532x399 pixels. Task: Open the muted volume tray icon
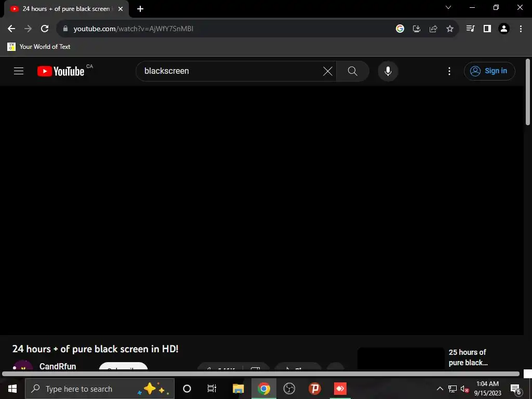pos(464,389)
